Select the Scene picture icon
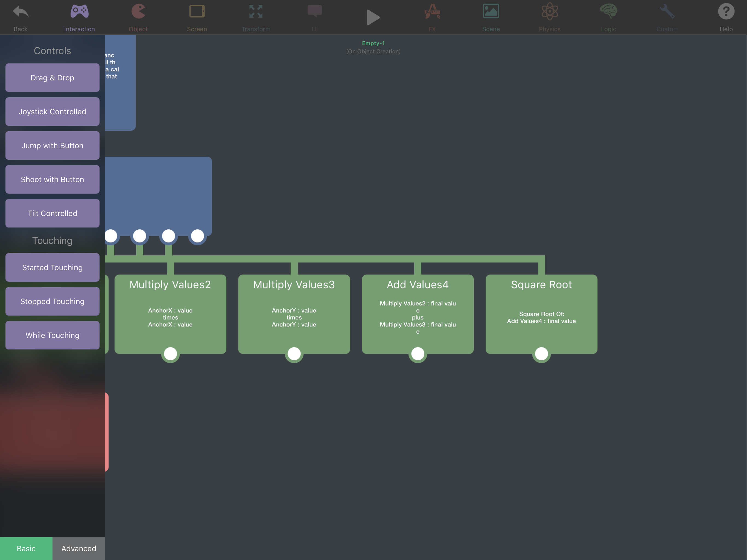Image resolution: width=747 pixels, height=560 pixels. [x=491, y=17]
